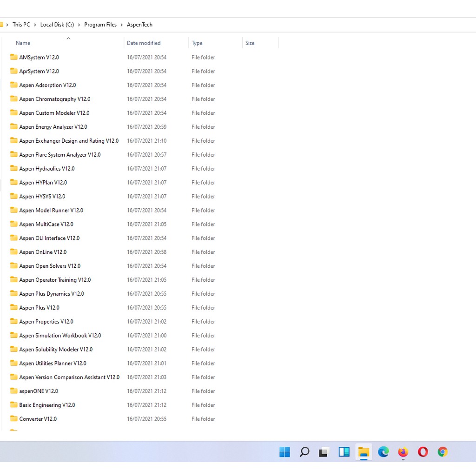The image size is (476, 476).
Task: Open Task View from the taskbar
Action: coord(324,452)
